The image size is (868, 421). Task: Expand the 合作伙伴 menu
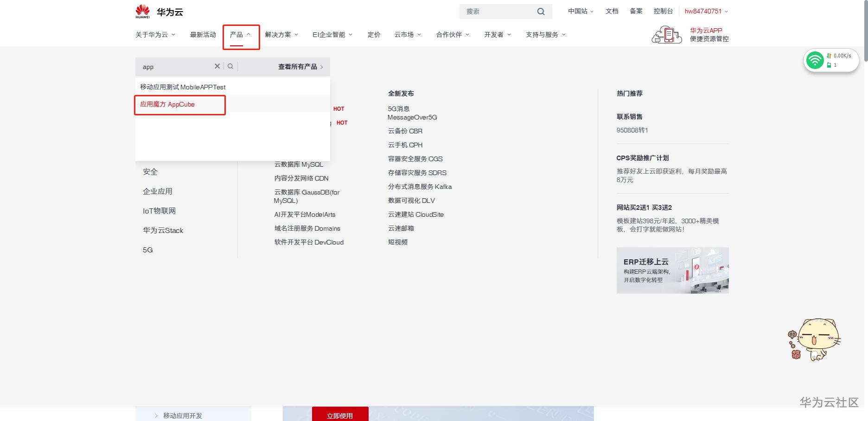click(453, 35)
